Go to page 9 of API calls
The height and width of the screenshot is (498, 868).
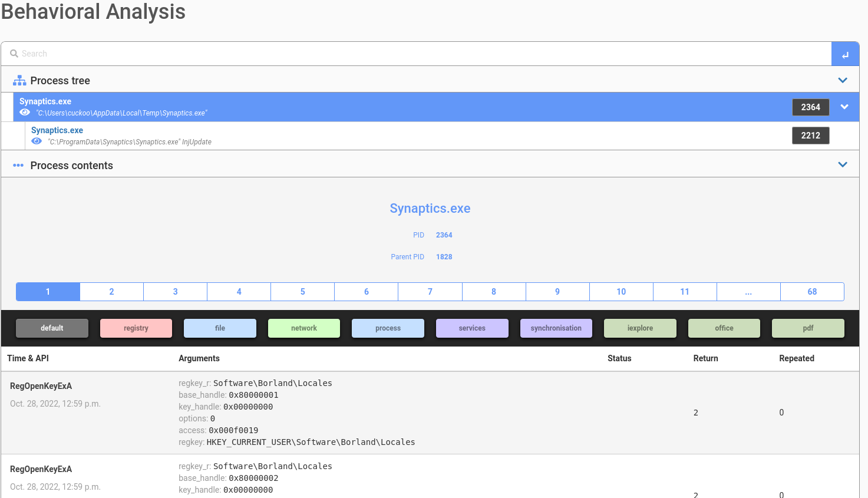(x=557, y=292)
